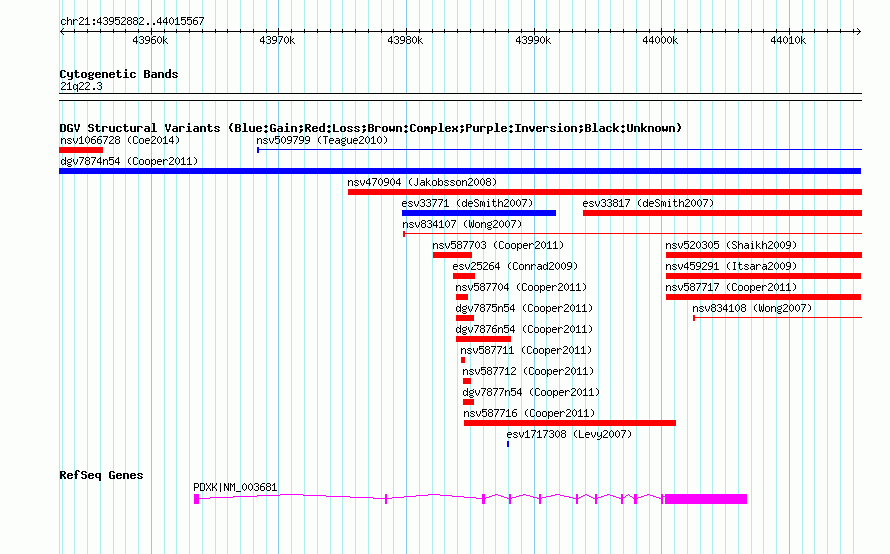Select the red nsv459291 bar
Screen dimensions: 890x554
coord(763,276)
